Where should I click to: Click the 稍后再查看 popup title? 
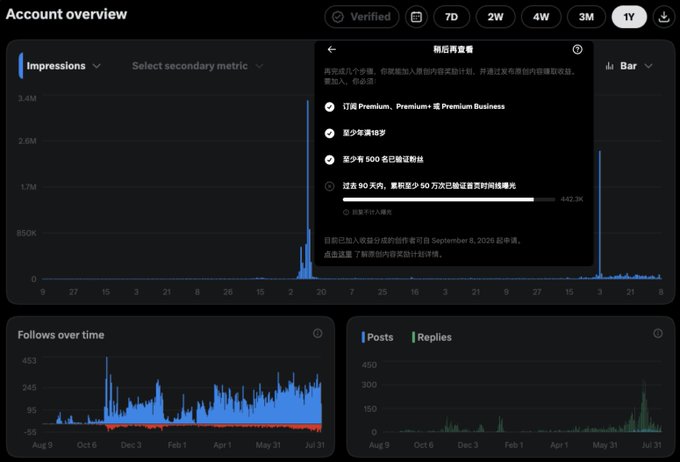(x=453, y=49)
